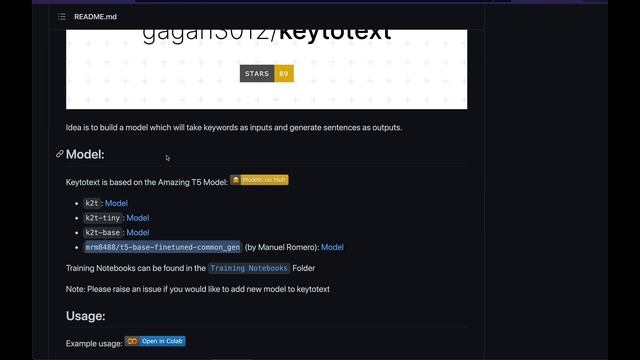Select the k2t-base code label

tap(102, 233)
